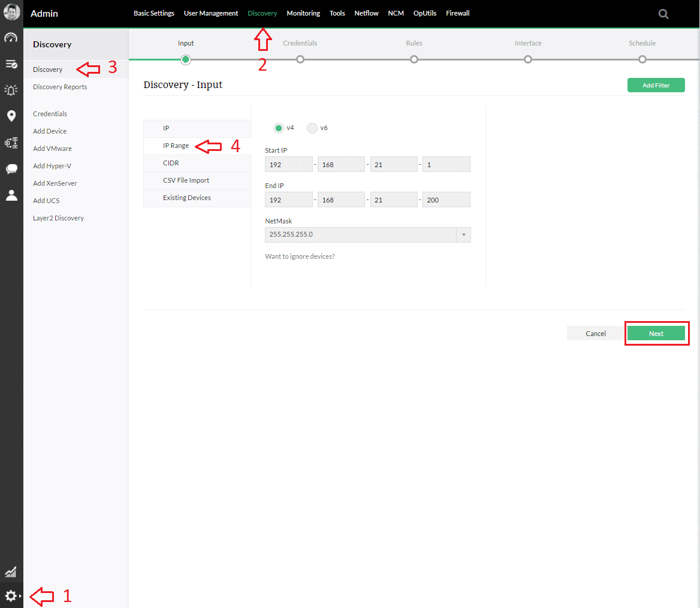This screenshot has height=608, width=700.
Task: Open the alarms bell icon in sidebar
Action: [x=11, y=90]
